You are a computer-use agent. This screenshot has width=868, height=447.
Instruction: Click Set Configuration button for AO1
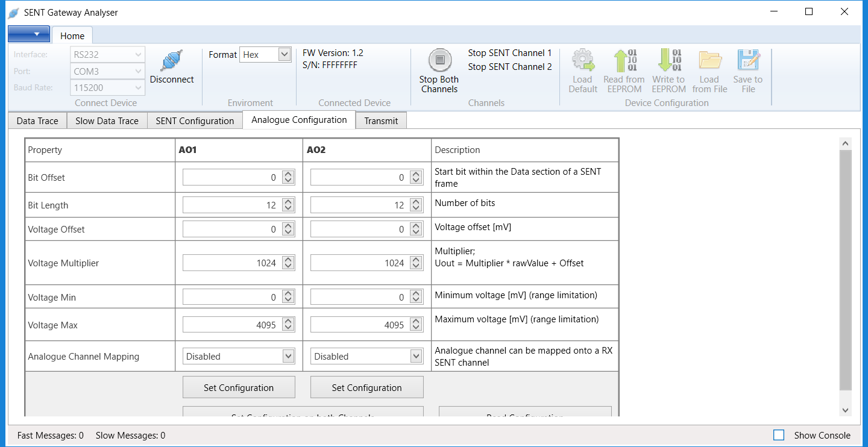tap(239, 388)
